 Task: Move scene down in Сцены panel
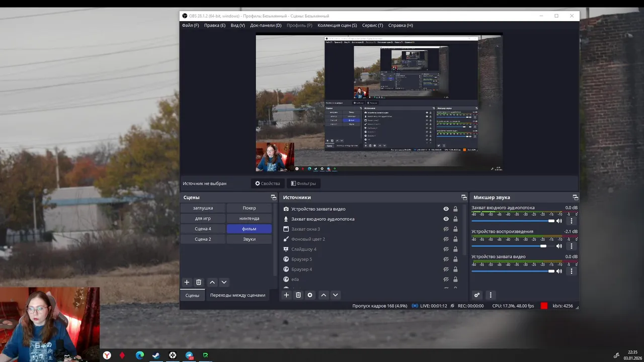pyautogui.click(x=224, y=283)
